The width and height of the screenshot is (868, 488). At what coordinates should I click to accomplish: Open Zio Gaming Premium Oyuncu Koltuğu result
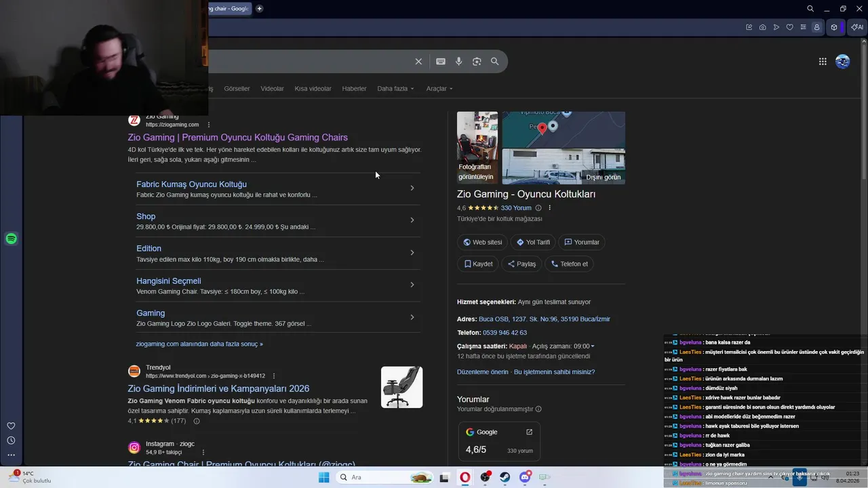(x=237, y=138)
